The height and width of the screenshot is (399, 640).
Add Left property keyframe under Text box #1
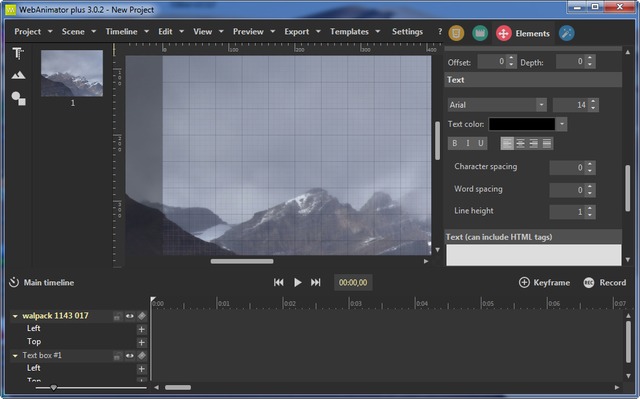(142, 369)
